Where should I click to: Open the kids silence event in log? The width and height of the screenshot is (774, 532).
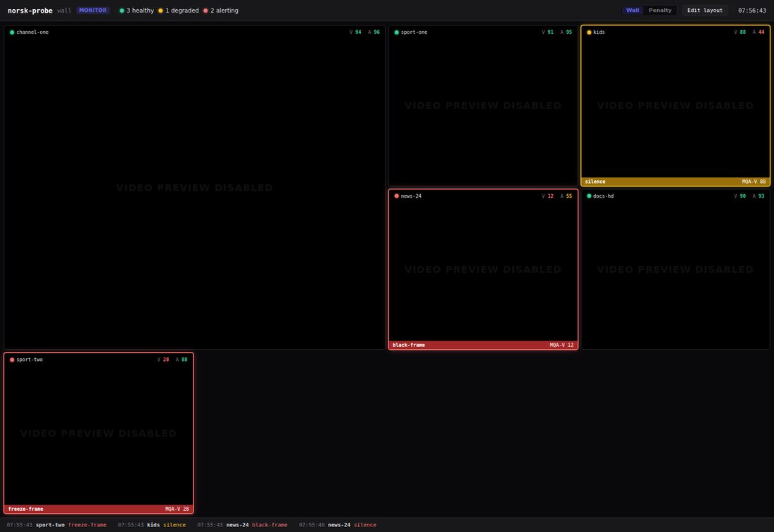(x=151, y=525)
